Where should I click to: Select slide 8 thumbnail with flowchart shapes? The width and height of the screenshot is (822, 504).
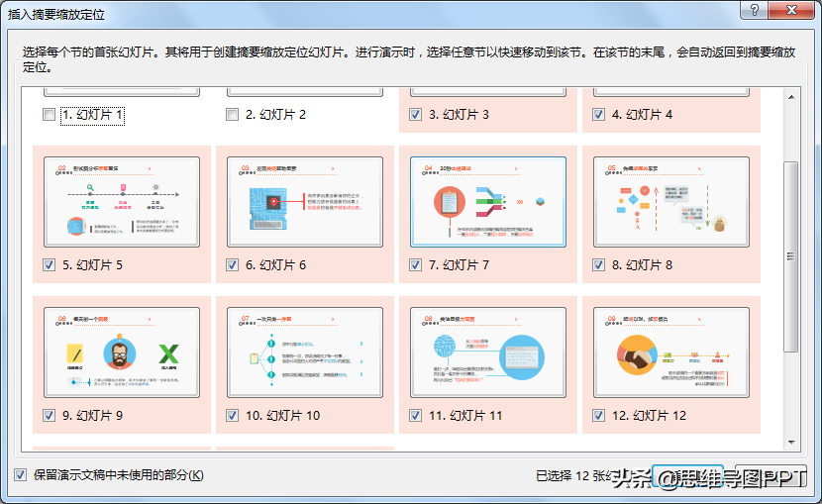671,202
